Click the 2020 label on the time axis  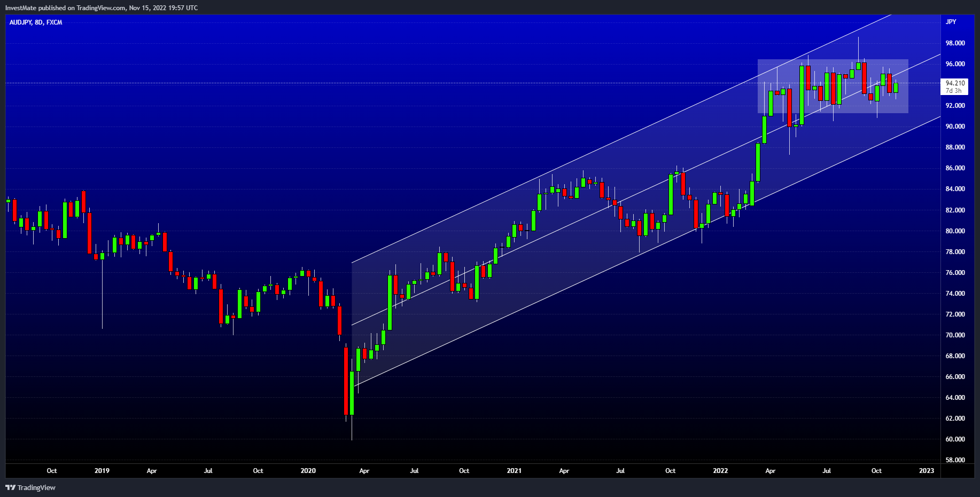308,471
